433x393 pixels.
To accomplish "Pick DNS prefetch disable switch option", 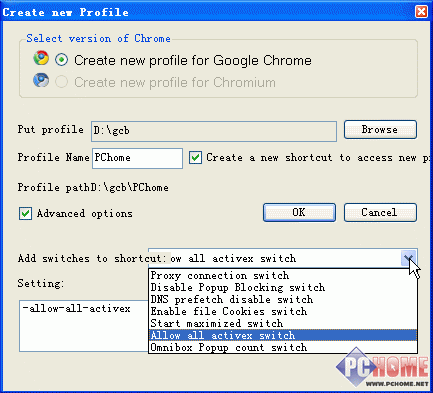I will point(283,300).
